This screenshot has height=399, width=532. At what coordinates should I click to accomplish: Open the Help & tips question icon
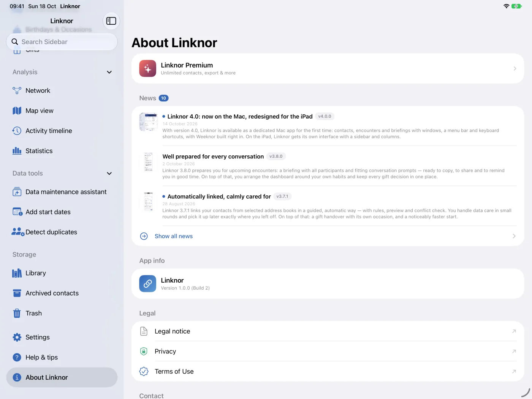tap(17, 358)
